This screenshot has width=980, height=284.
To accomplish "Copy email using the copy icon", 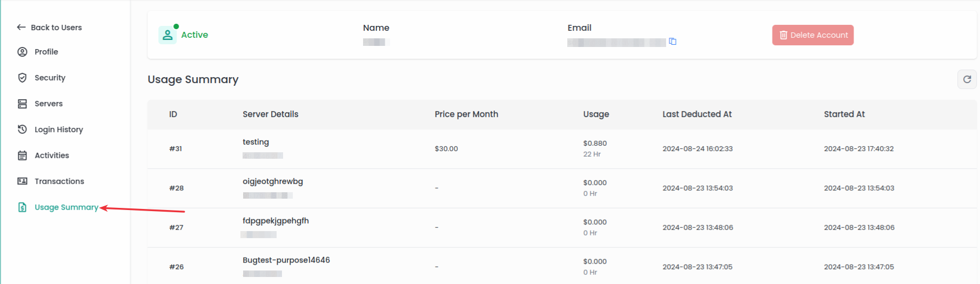I will click(673, 42).
